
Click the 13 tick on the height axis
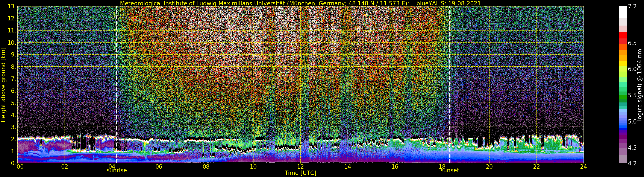tap(12, 6)
